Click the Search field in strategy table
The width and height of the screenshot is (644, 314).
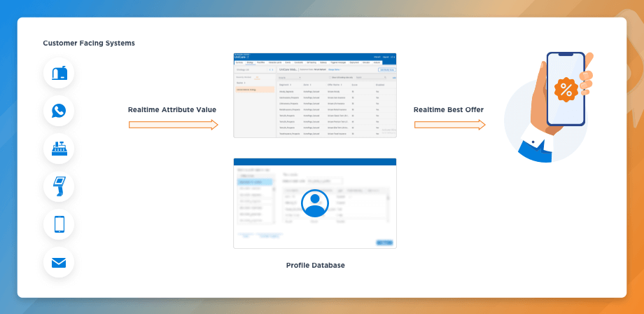tap(371, 77)
